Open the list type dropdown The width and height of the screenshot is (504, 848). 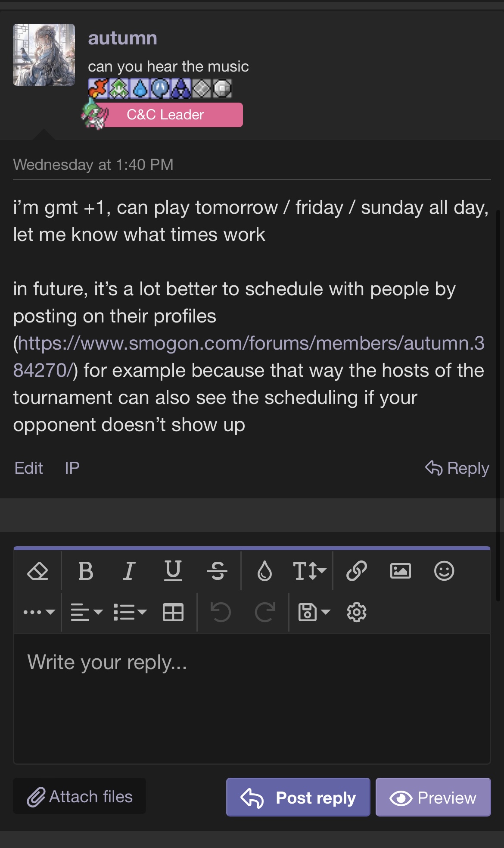coord(130,612)
